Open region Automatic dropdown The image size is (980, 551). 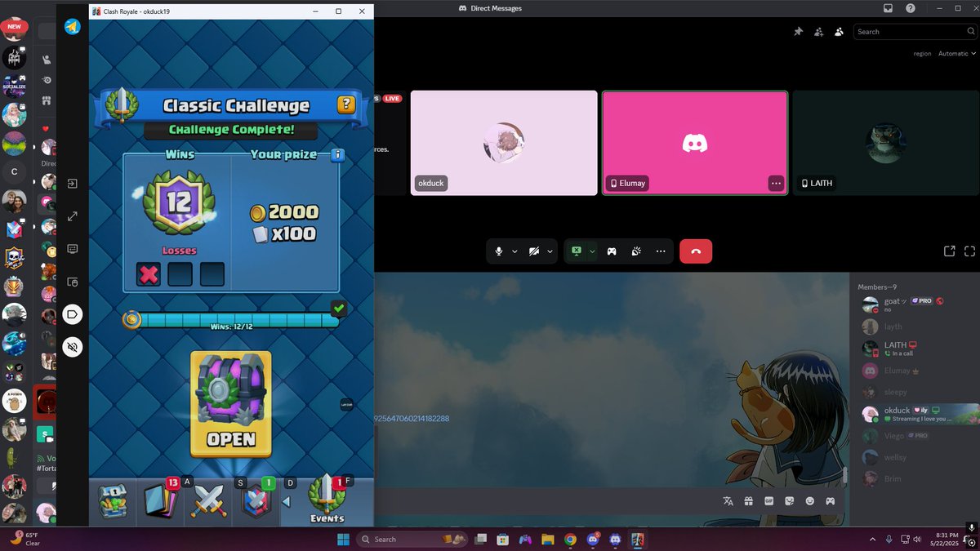tap(957, 54)
